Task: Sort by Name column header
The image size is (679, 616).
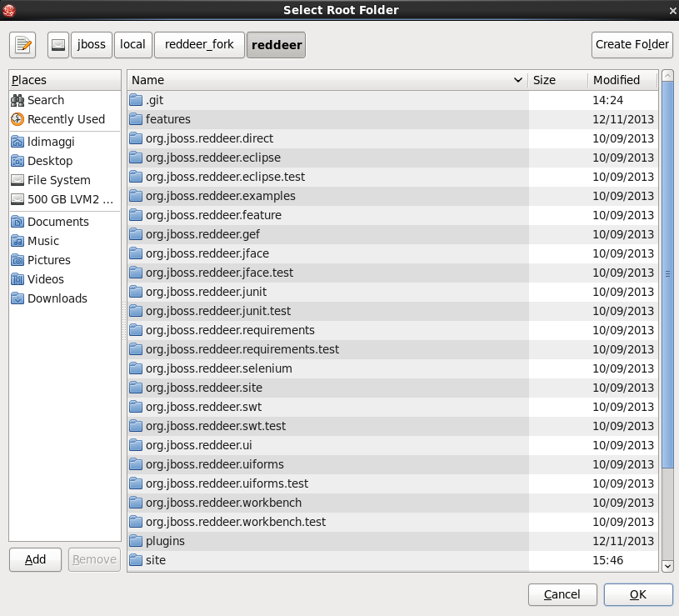Action: (x=327, y=80)
